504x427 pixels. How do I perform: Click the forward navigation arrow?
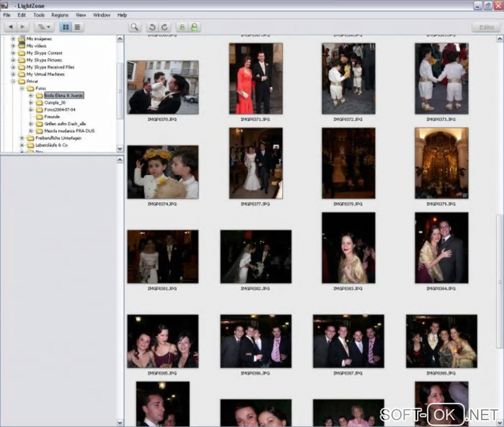(23, 27)
